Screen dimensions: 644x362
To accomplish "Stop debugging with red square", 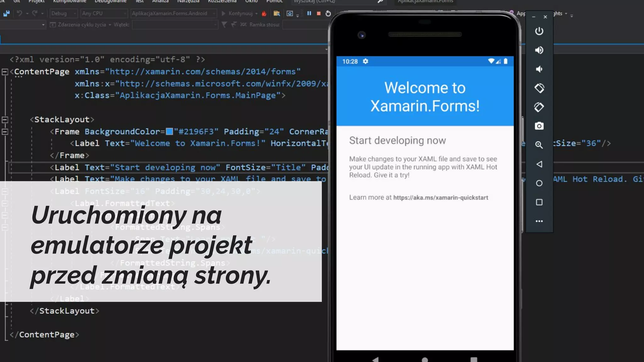I will (x=319, y=13).
